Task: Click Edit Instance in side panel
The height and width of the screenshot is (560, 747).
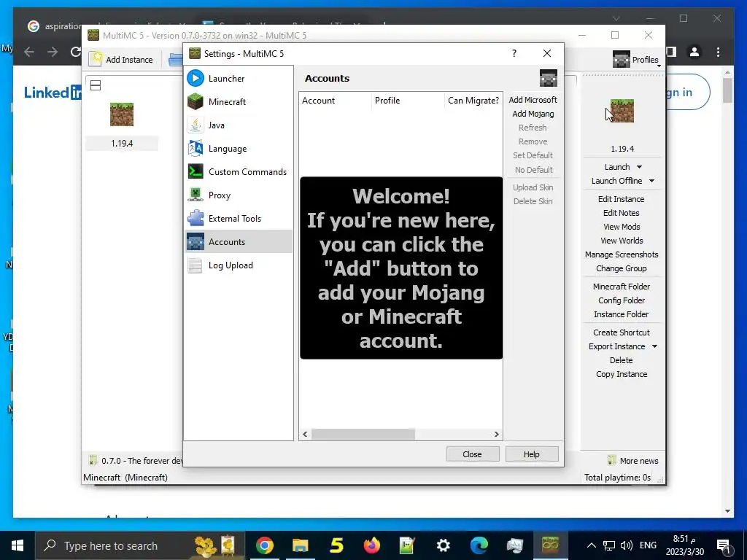Action: (622, 199)
